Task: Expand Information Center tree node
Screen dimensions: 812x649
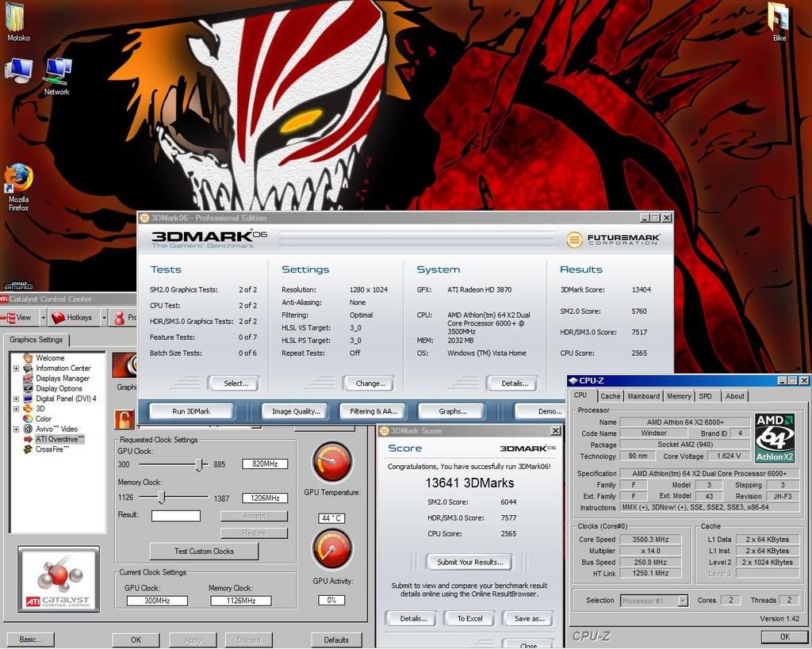Action: coord(16,368)
